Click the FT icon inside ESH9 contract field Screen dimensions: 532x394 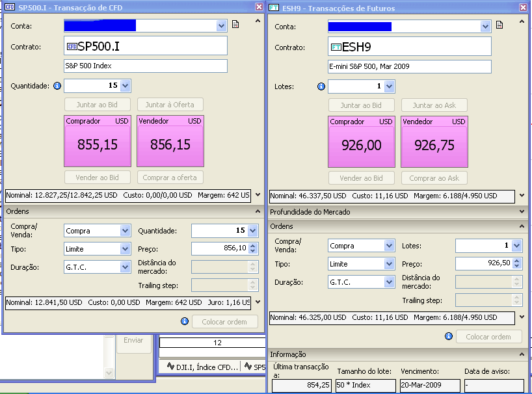tap(336, 47)
